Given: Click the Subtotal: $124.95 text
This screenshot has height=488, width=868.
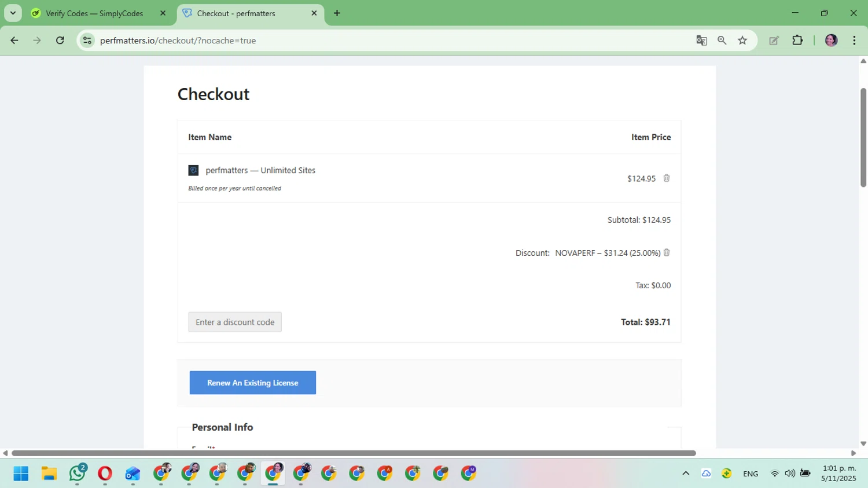Looking at the screenshot, I should click(639, 220).
